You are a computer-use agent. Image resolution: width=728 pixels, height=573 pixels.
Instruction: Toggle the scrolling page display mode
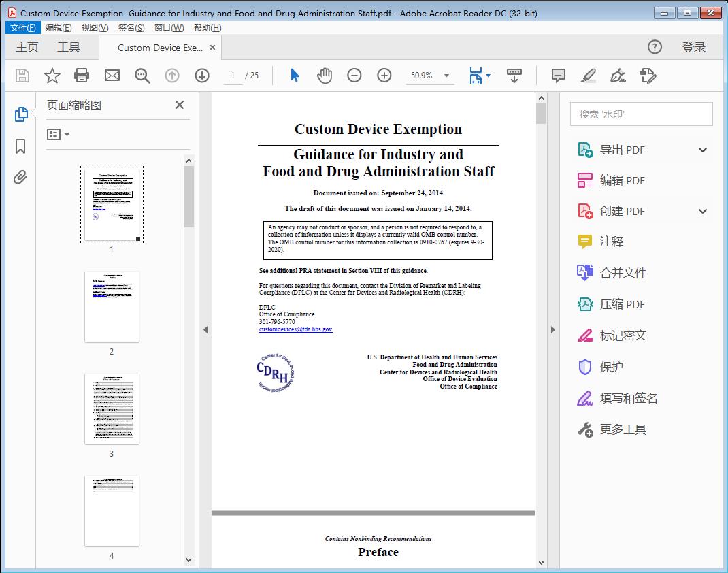pos(514,76)
